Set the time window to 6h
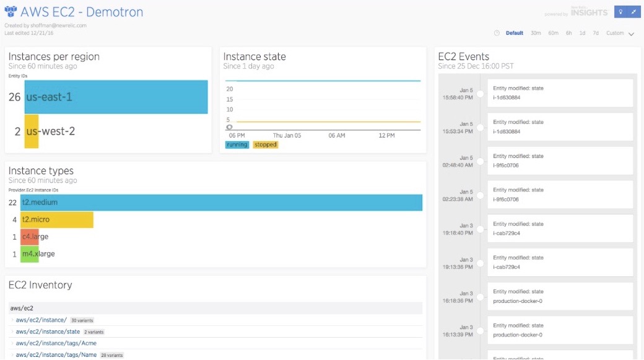 [569, 33]
